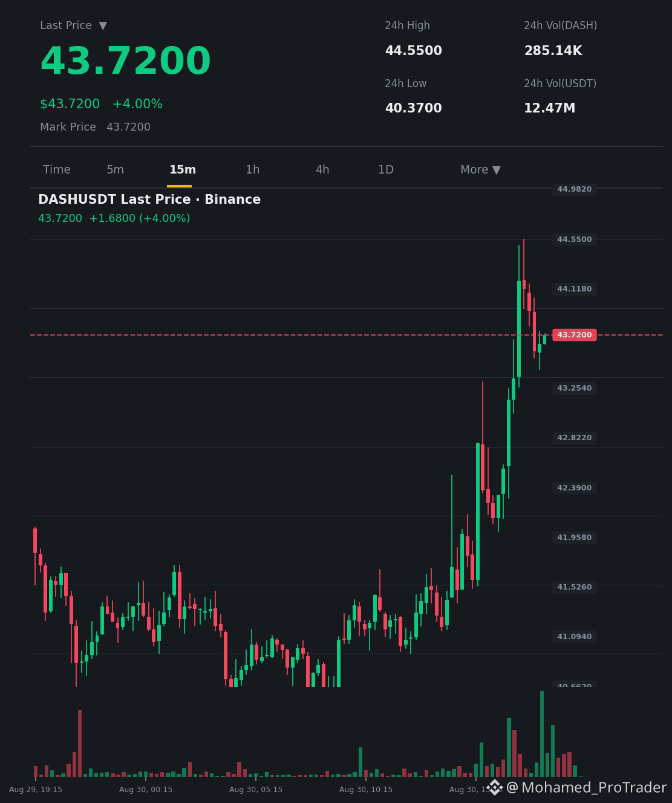Click the 24h High value 44.5500

pos(414,51)
